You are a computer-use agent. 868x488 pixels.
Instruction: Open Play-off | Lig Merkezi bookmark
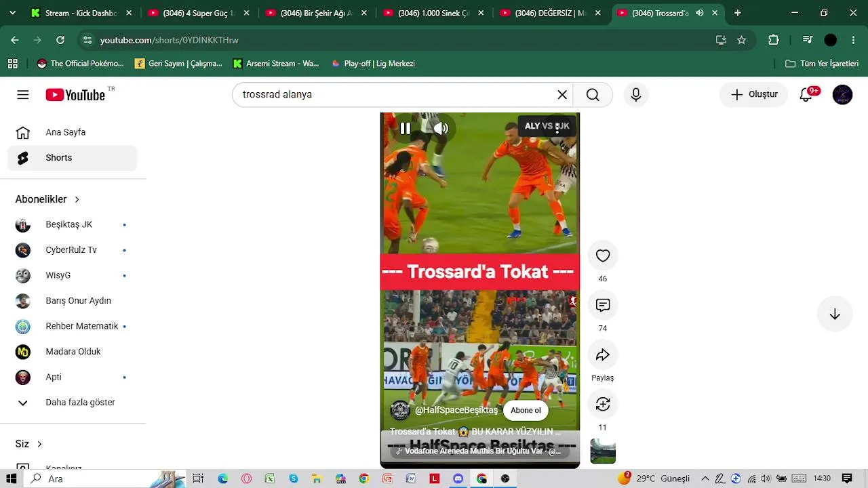(373, 64)
